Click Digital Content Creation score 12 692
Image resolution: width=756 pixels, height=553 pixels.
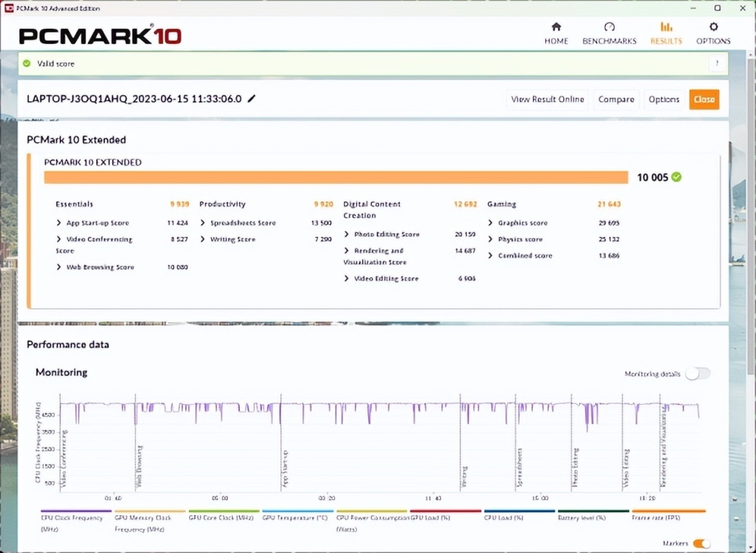click(465, 204)
